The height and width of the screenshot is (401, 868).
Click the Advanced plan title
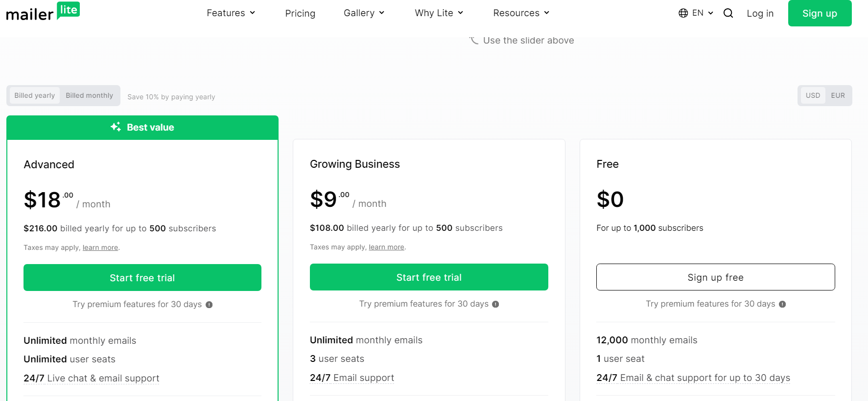[49, 164]
